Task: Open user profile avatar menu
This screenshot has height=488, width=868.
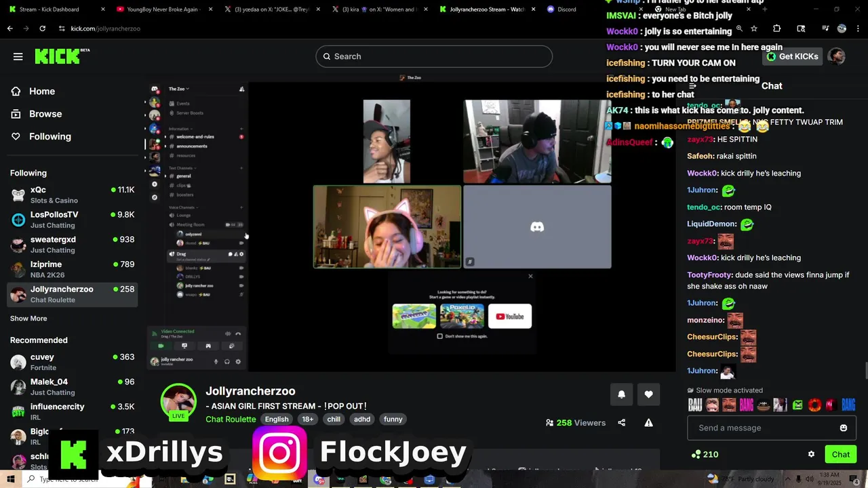Action: click(837, 56)
